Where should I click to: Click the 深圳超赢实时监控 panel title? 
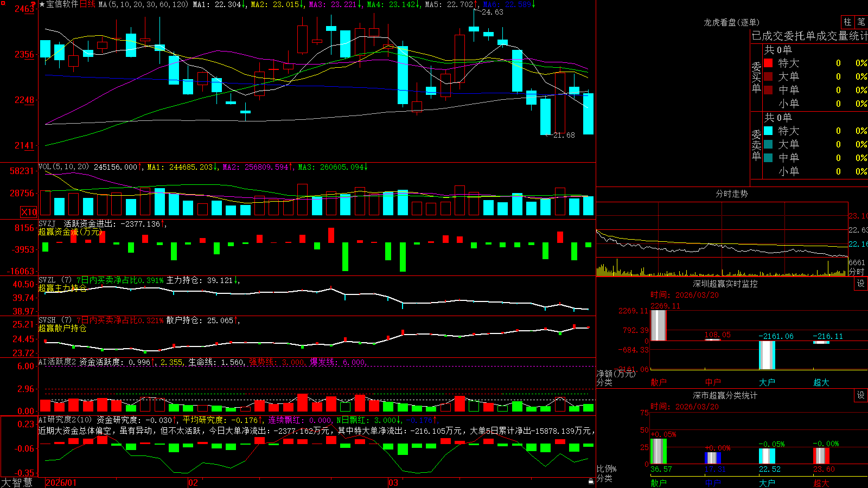click(x=725, y=284)
